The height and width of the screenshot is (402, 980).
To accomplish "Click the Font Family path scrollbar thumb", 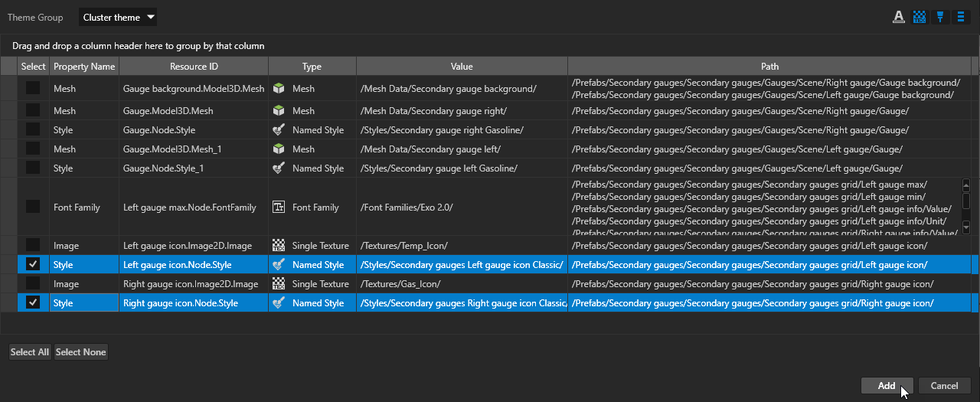I will 965,199.
